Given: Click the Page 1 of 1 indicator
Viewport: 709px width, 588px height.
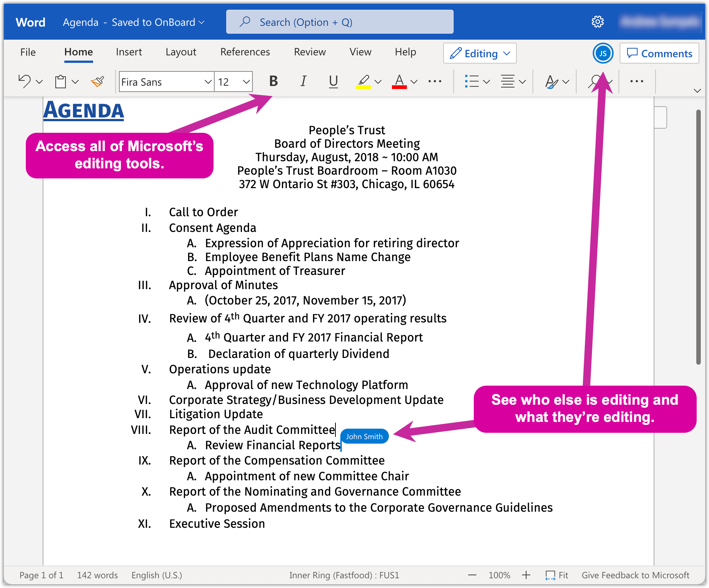Looking at the screenshot, I should click(42, 575).
